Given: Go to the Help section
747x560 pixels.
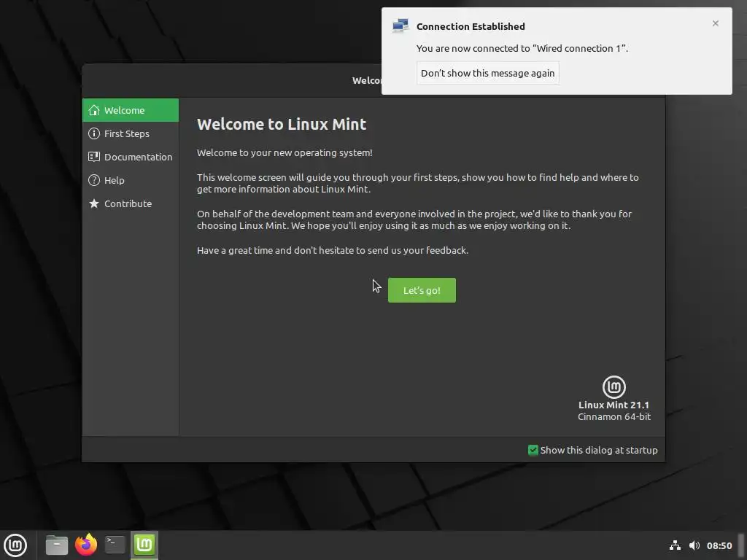Looking at the screenshot, I should pos(131,180).
